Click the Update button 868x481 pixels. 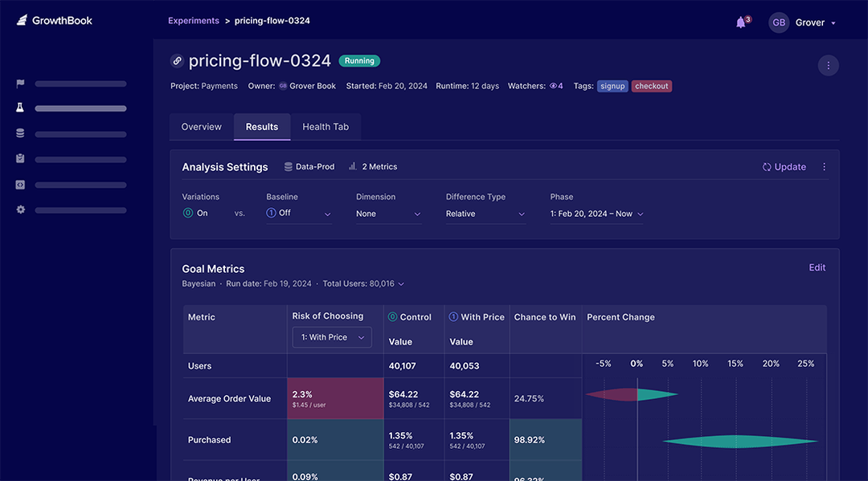pos(784,166)
